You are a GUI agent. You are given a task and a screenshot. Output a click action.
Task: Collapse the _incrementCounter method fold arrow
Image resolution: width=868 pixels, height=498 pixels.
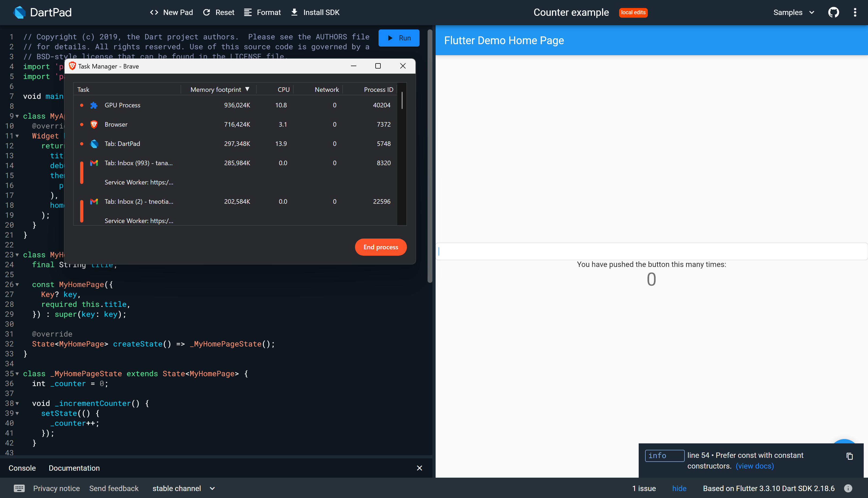click(x=17, y=403)
